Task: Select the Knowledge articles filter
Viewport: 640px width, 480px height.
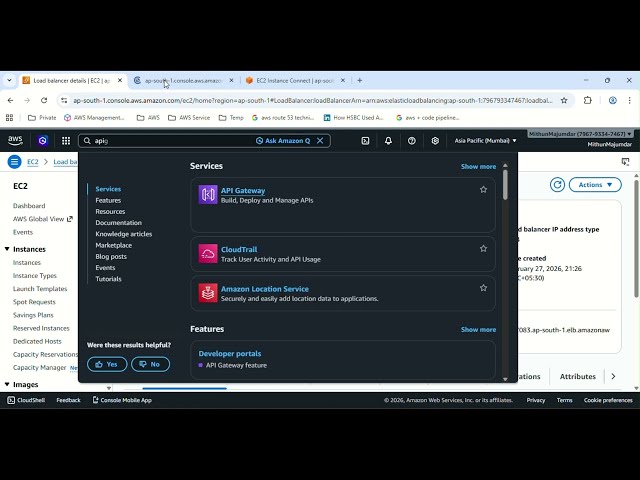Action: click(x=124, y=234)
